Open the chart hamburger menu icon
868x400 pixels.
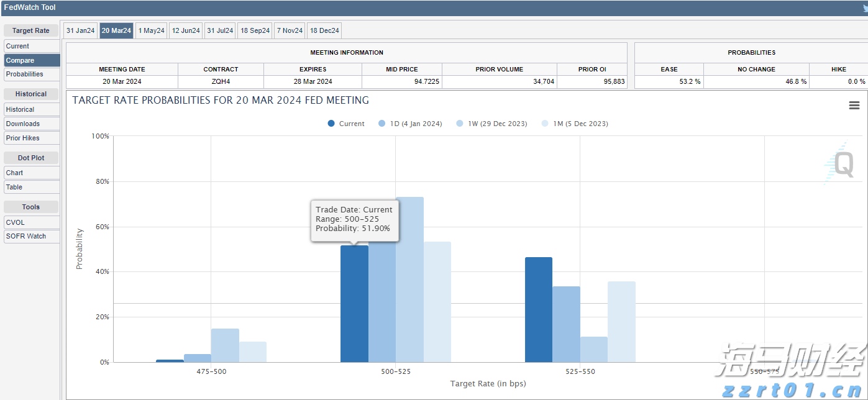(854, 106)
